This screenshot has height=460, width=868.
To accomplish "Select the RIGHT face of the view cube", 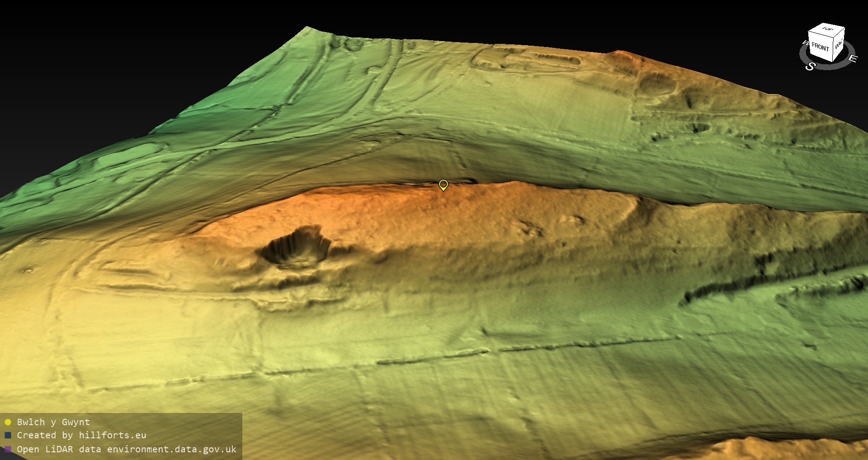I will pos(839,44).
